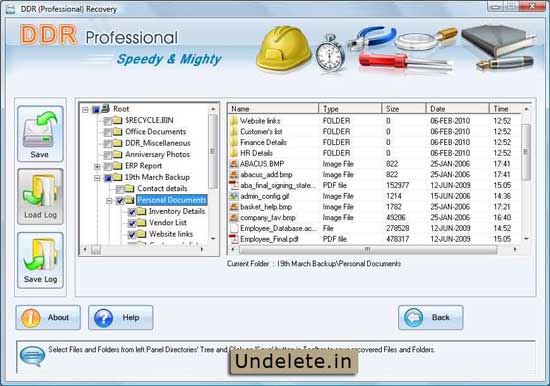
Task: Uncheck the Inventory Details checkbox
Action: pyautogui.click(x=132, y=212)
